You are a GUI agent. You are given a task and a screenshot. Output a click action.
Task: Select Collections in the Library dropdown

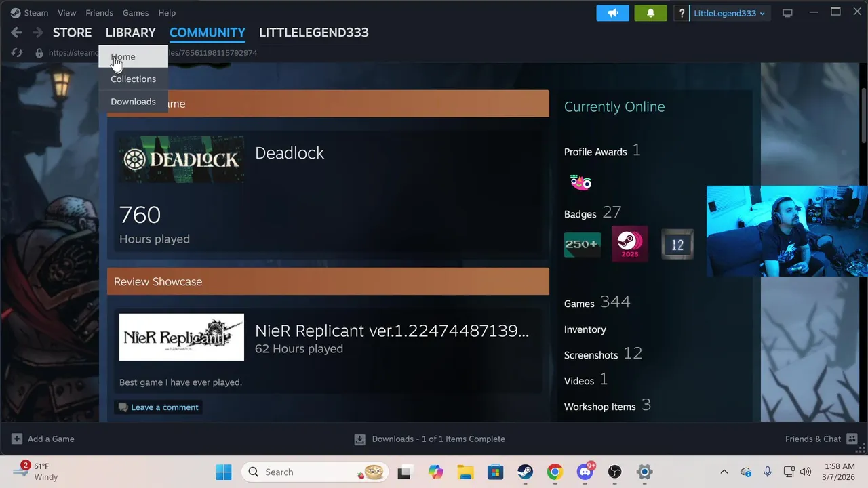point(133,79)
